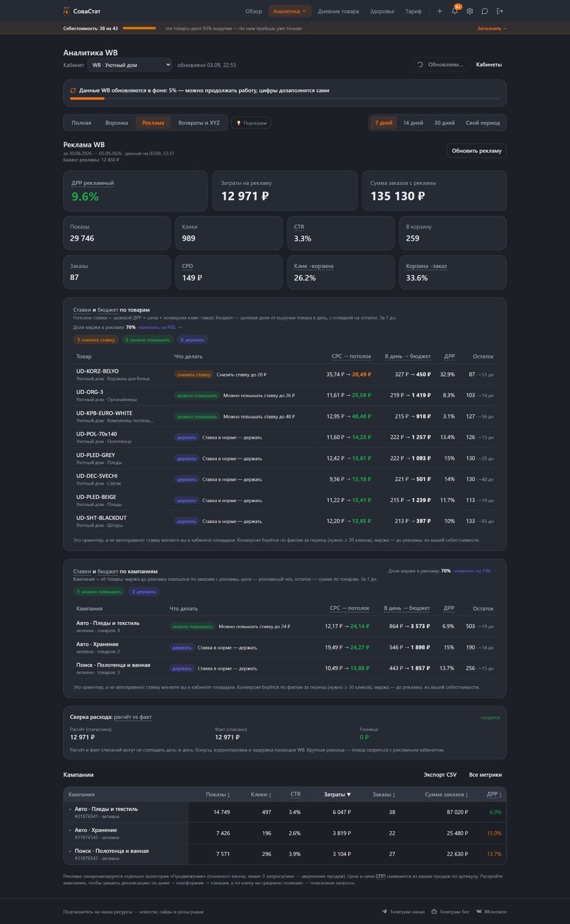Image resolution: width=570 pixels, height=924 pixels.
Task: Click the plus icon in top navigation
Action: point(440,11)
